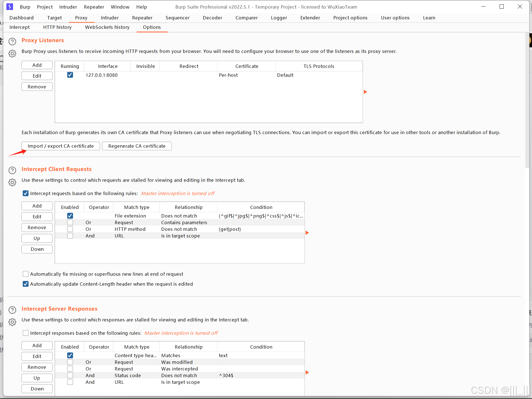Open the Intercept Client Requests help icon
Viewport: 532px width, 399px height.
coord(12,170)
